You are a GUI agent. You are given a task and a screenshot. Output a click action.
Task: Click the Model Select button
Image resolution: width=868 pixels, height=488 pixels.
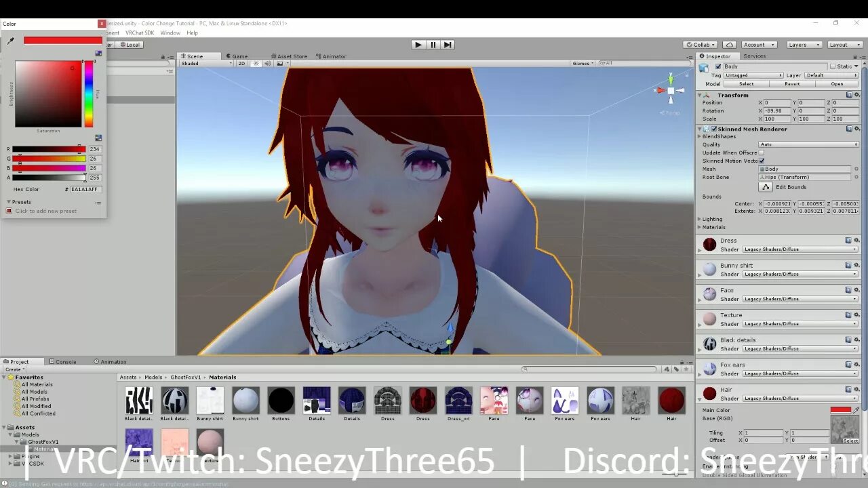pos(746,84)
